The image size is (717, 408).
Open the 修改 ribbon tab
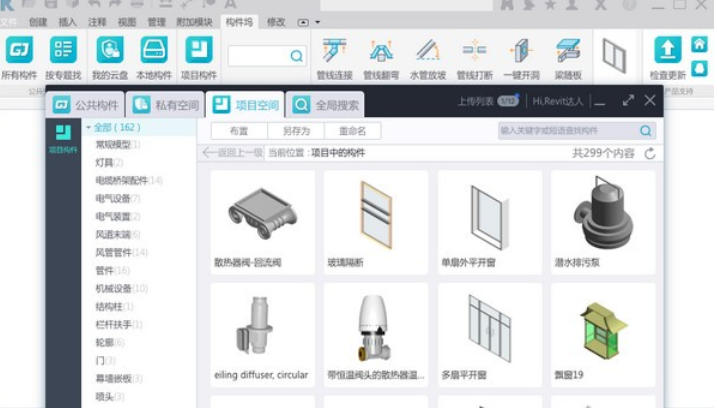pyautogui.click(x=276, y=22)
